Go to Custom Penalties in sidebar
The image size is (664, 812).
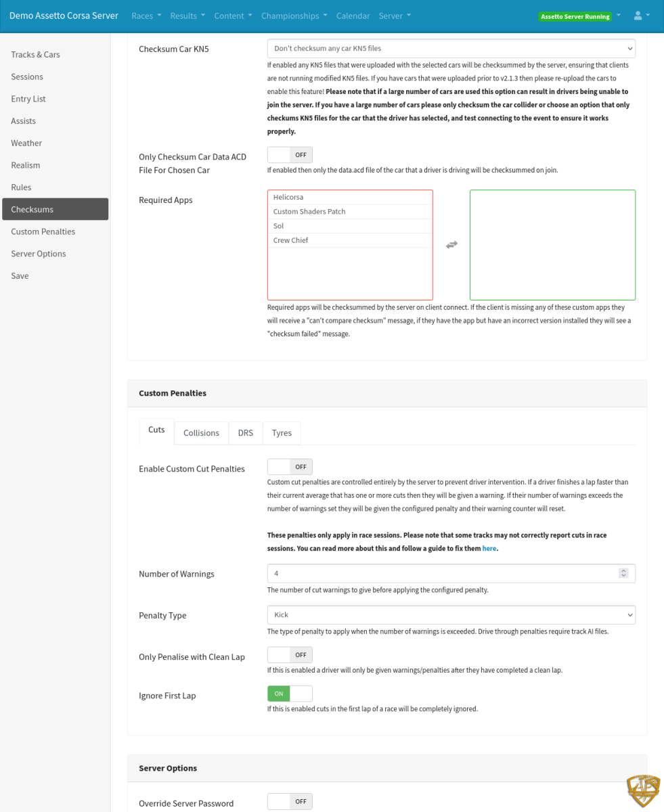point(43,231)
